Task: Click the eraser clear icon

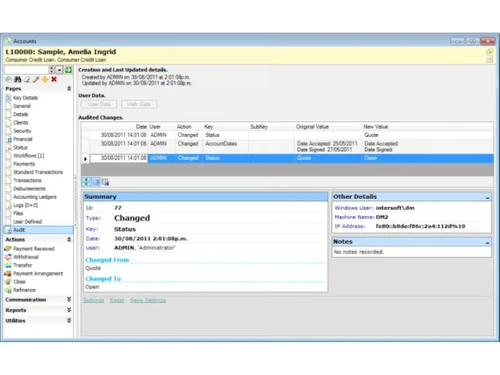Action: click(27, 79)
